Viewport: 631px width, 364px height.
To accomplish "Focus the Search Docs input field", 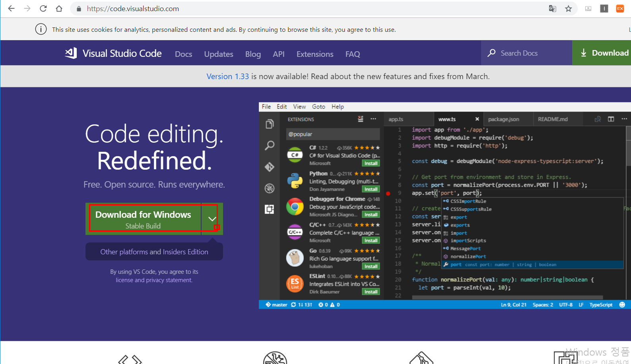I will click(x=526, y=53).
